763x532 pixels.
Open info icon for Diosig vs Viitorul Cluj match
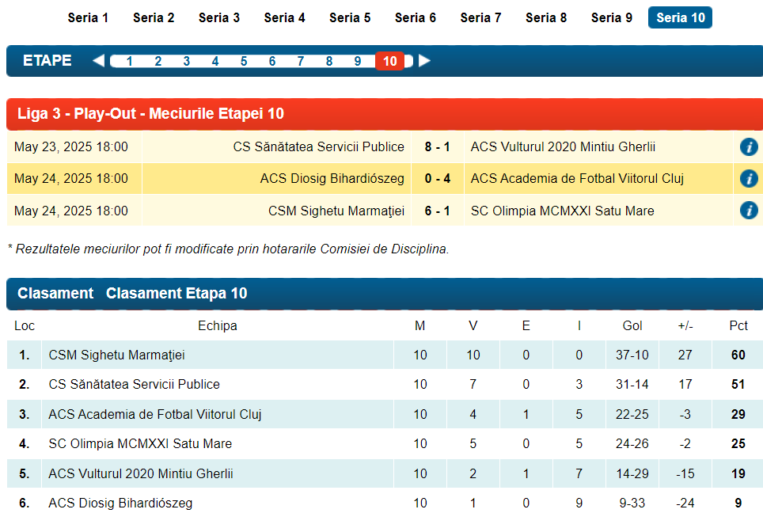pyautogui.click(x=748, y=179)
